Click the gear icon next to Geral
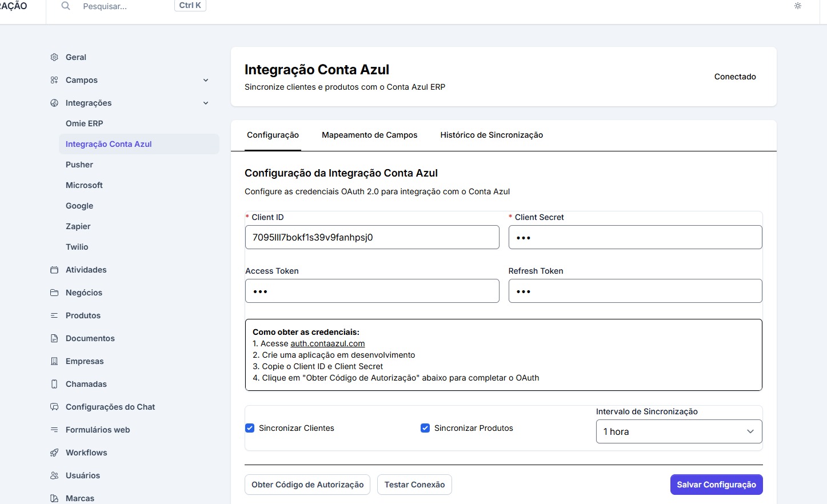827x504 pixels. 54,57
